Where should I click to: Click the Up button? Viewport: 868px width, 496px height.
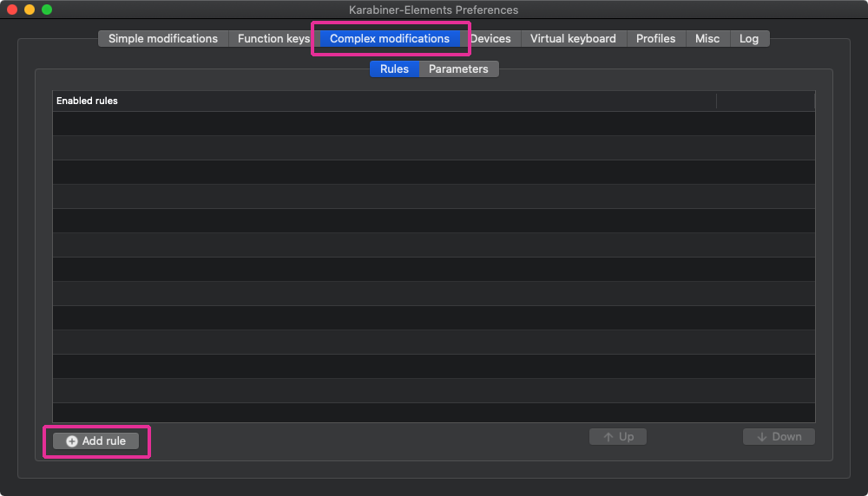[x=618, y=437]
